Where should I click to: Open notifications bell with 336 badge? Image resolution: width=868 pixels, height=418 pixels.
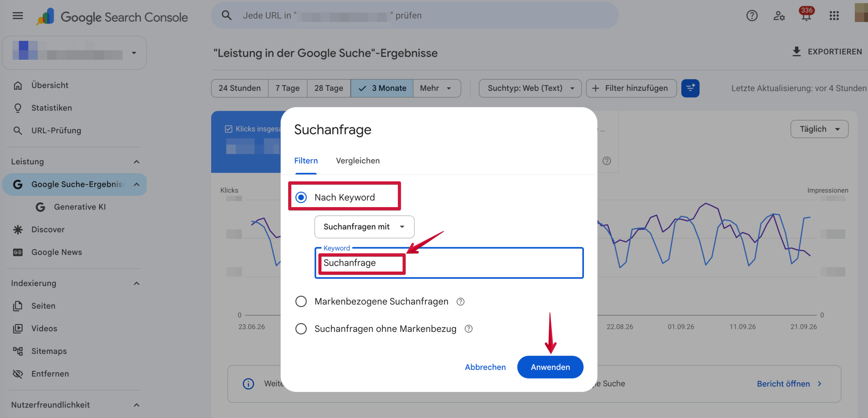point(806,15)
